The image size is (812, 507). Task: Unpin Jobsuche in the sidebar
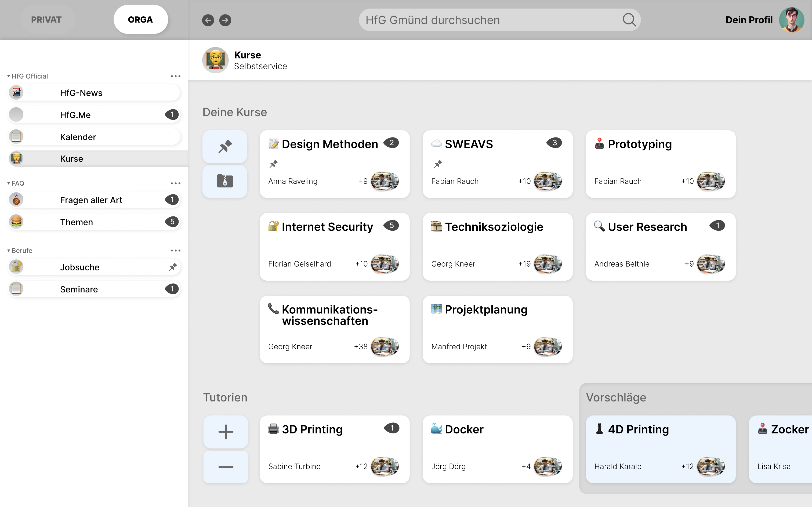173,267
